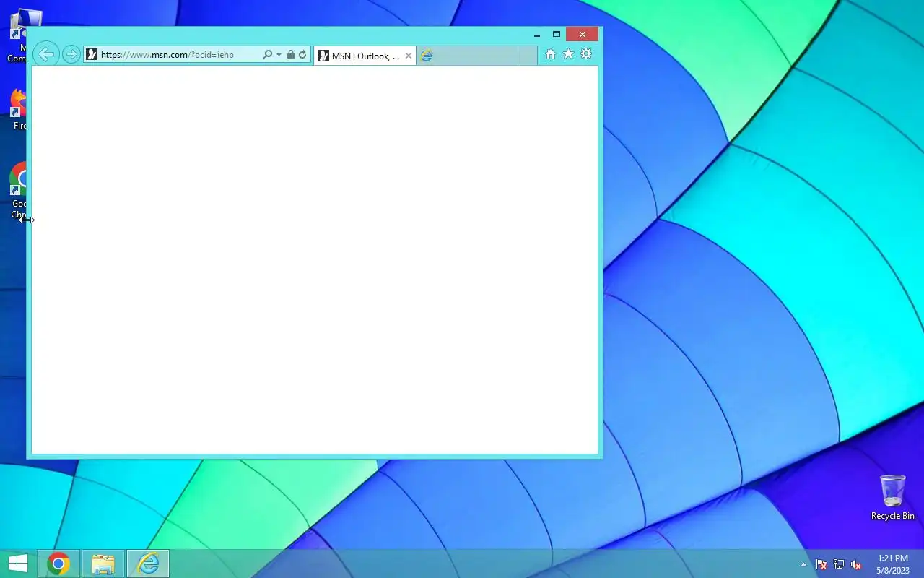
Task: Open the security report lock icon
Action: click(x=290, y=54)
